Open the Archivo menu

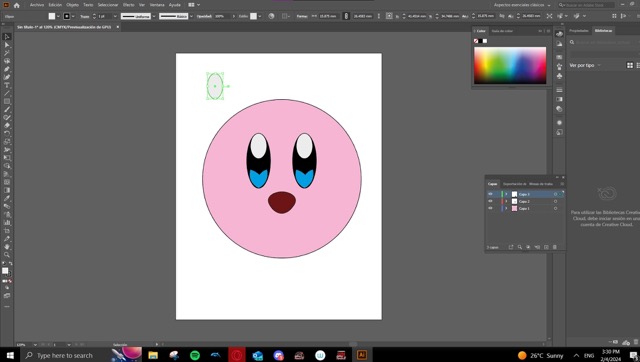37,5
